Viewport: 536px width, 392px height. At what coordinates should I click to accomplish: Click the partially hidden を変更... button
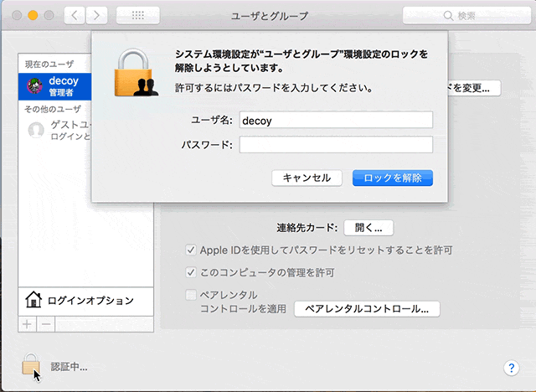tap(474, 88)
